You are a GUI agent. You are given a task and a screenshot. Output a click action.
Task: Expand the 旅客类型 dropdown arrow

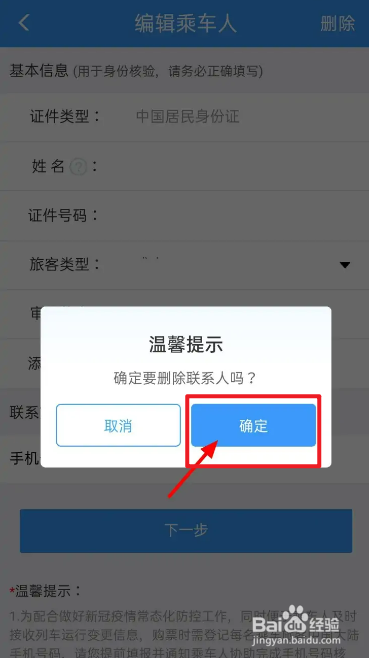(x=345, y=265)
